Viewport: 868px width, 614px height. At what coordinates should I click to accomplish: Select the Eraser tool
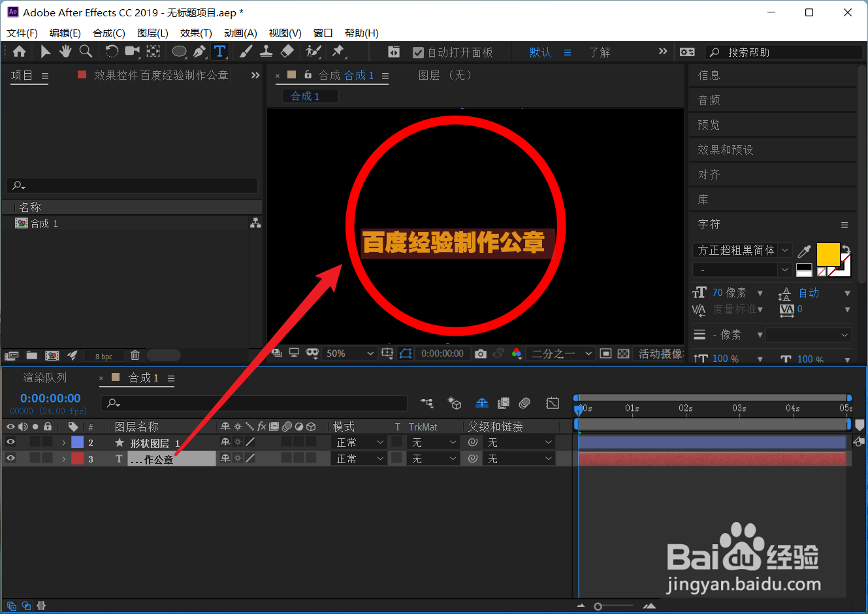point(287,52)
